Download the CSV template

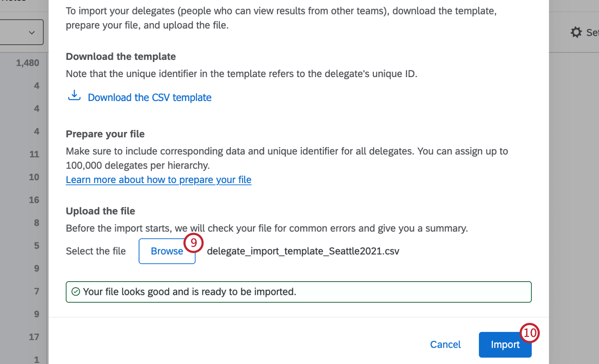click(x=149, y=98)
